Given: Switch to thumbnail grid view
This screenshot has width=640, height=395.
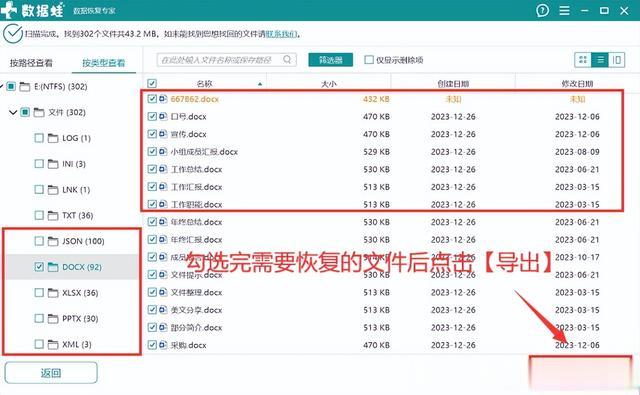Looking at the screenshot, I should click(583, 60).
